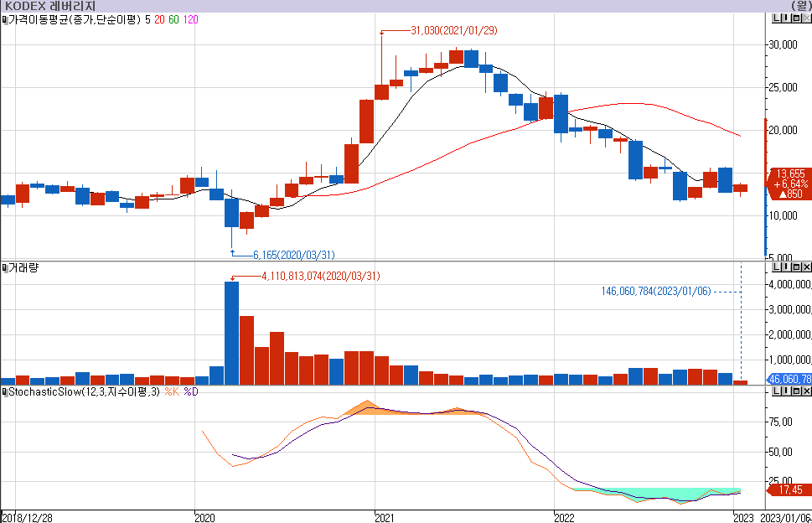812x523 pixels.
Task: Click the +6,64% change percentage in the price tag
Action: [x=791, y=184]
